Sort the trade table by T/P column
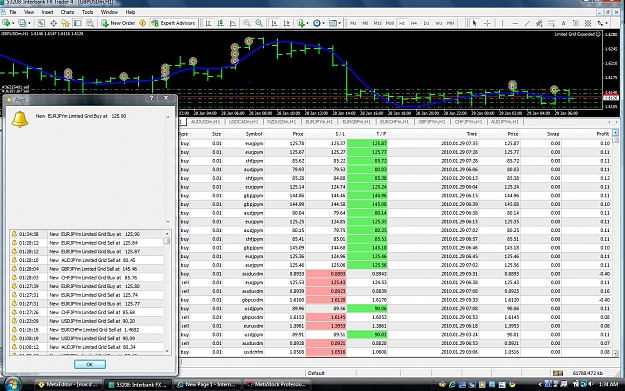 click(381, 134)
